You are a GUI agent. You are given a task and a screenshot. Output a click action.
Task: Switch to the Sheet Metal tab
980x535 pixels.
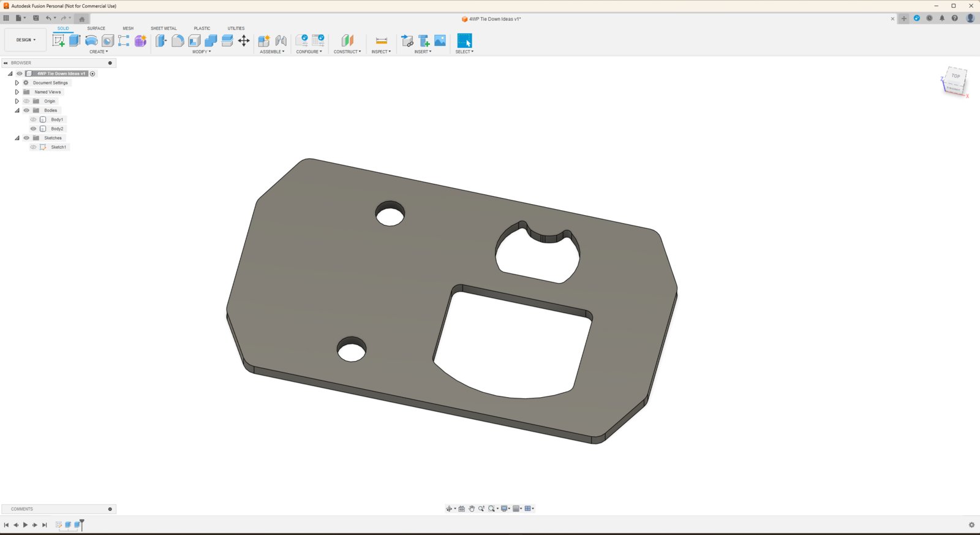point(164,28)
